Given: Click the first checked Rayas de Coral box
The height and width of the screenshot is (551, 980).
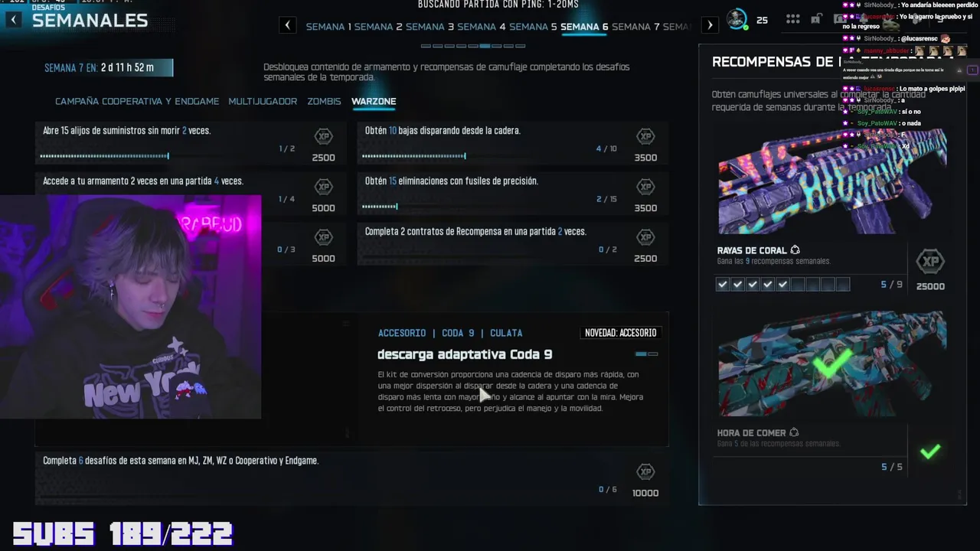Looking at the screenshot, I should (x=722, y=285).
